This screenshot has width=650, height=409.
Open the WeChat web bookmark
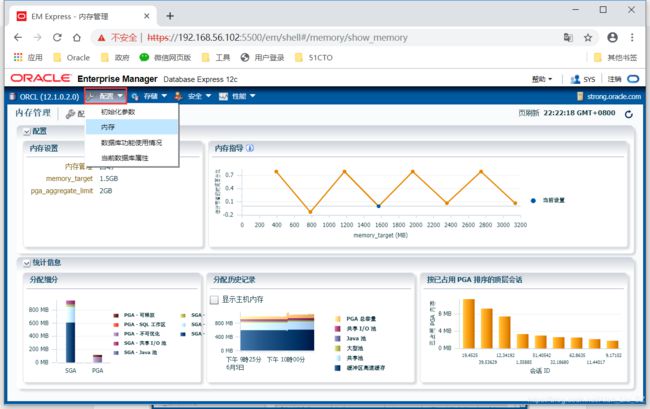click(x=165, y=58)
